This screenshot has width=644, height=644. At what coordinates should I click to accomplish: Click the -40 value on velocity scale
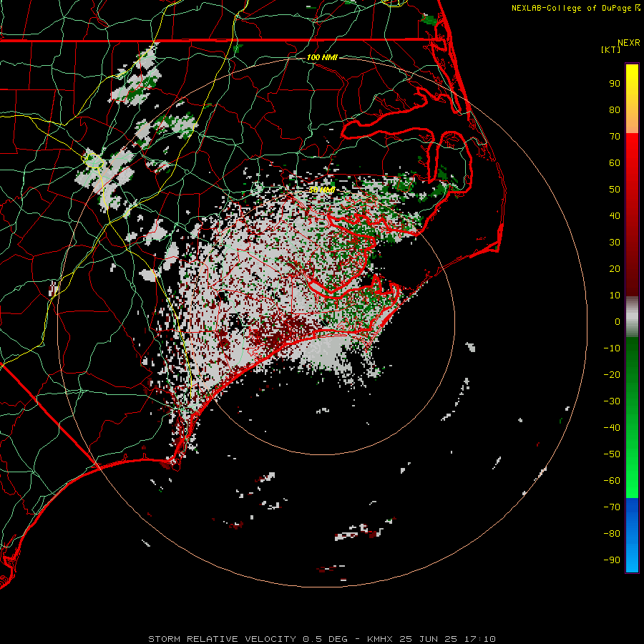click(x=612, y=428)
